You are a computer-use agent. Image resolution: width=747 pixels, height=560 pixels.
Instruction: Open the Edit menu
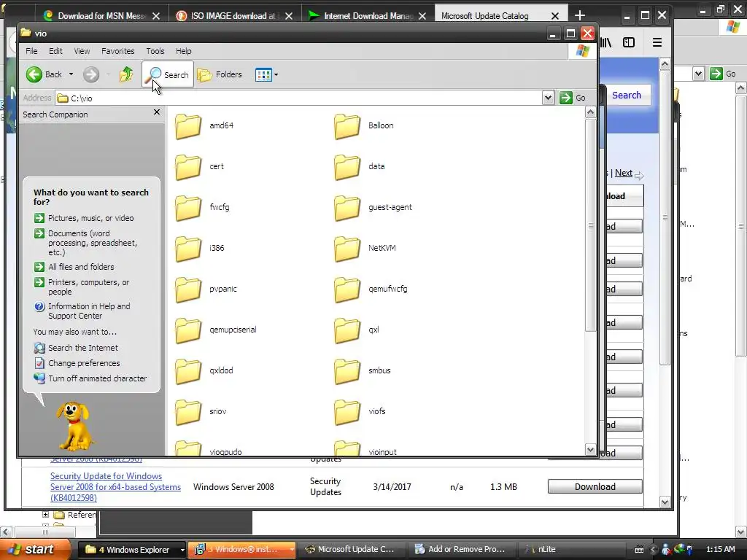[x=55, y=51]
